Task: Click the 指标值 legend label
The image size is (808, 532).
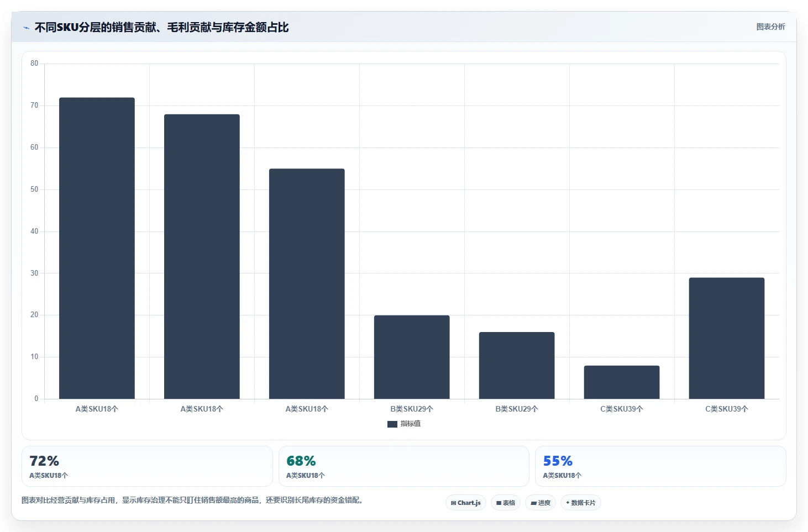Action: point(411,424)
